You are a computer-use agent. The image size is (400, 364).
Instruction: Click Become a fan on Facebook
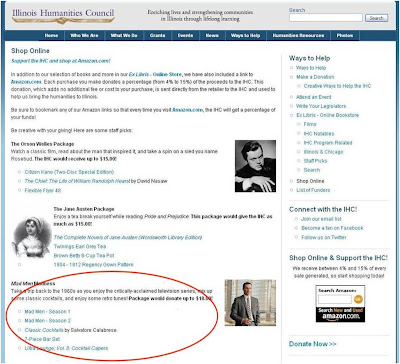coord(332,228)
